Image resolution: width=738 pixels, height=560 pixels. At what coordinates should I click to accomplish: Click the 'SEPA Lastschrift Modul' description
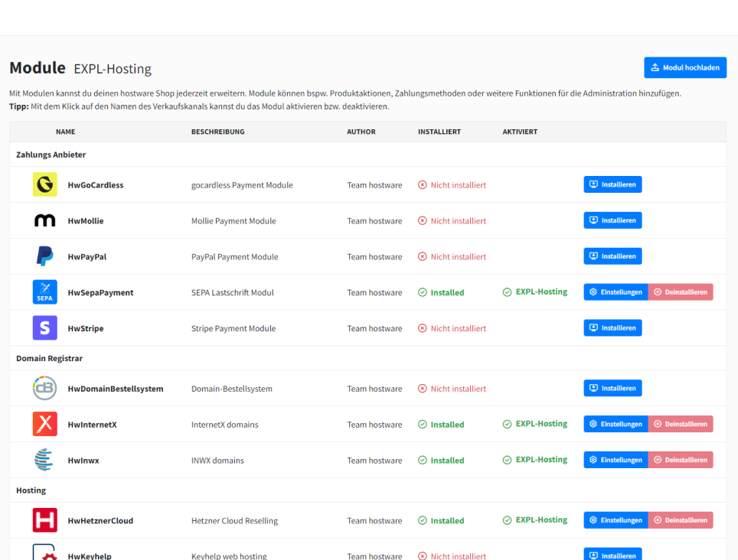coord(233,292)
